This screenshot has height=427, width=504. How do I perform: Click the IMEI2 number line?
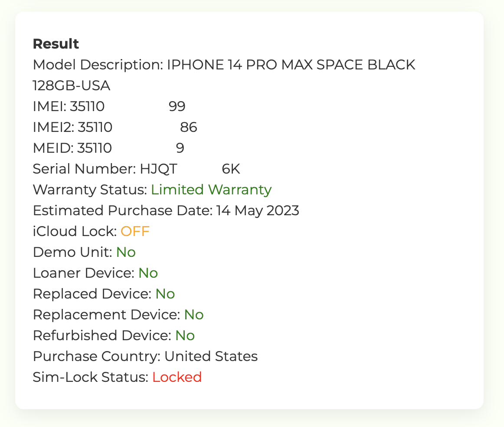click(x=115, y=127)
